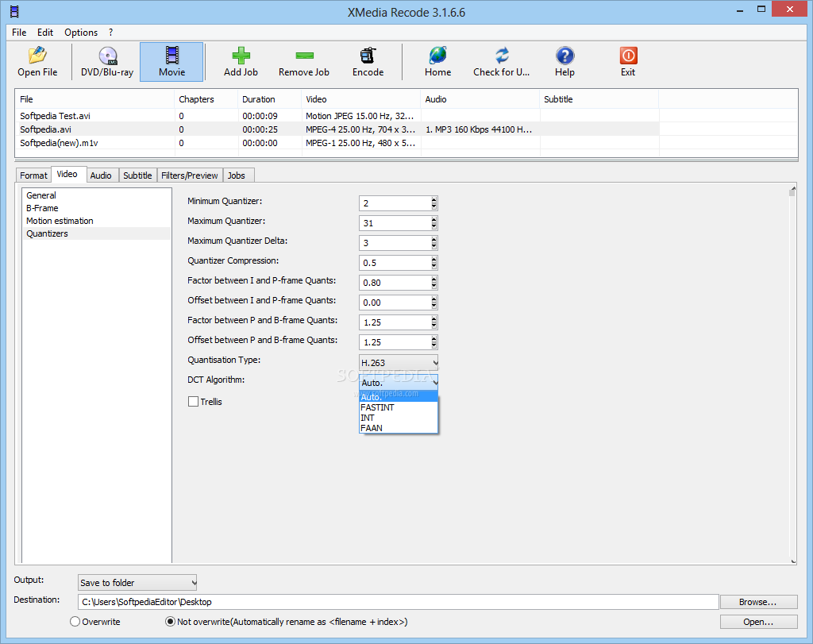The image size is (813, 644).
Task: Choose FASTINT in DCT Algorithm list
Action: pos(399,407)
